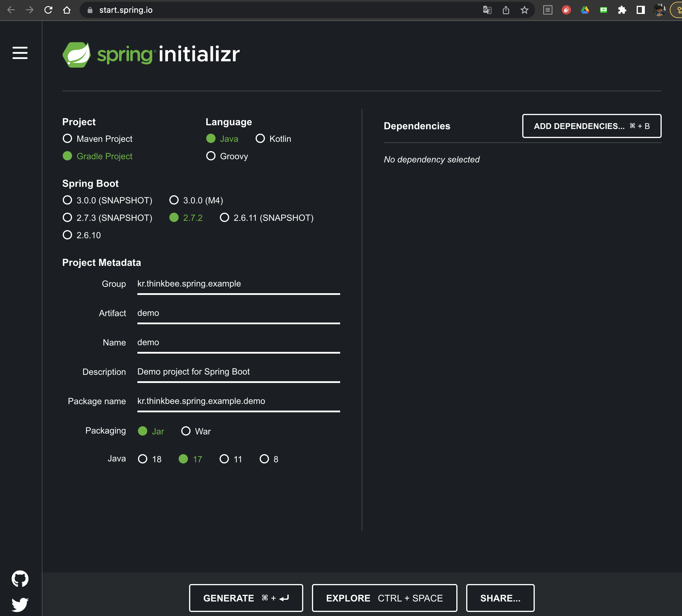Click the lock site info icon
Screen dimensions: 682x616
(90, 10)
